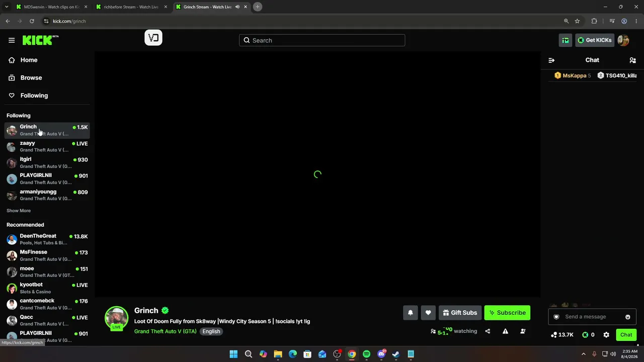Click the Get KICKs button
The height and width of the screenshot is (362, 644).
pyautogui.click(x=595, y=40)
